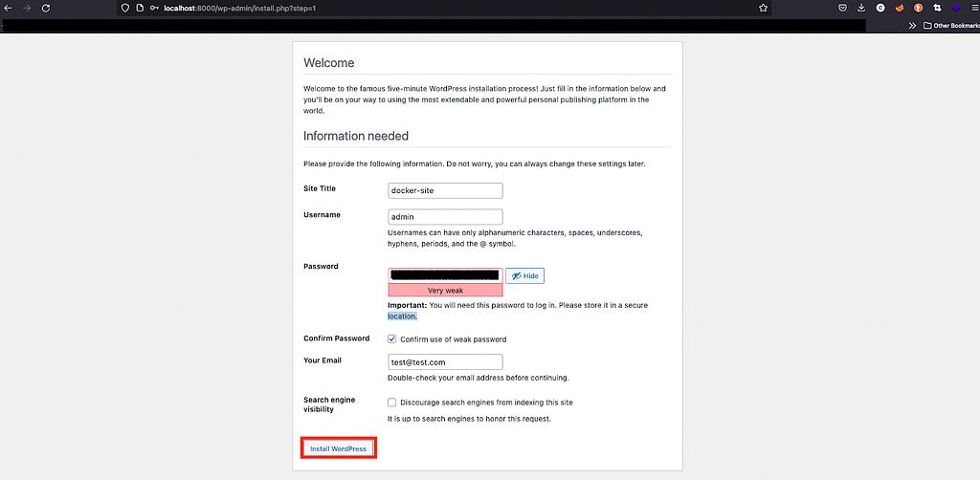Open the Downloads panel
Image resolution: width=980 pixels, height=480 pixels.
[x=861, y=8]
